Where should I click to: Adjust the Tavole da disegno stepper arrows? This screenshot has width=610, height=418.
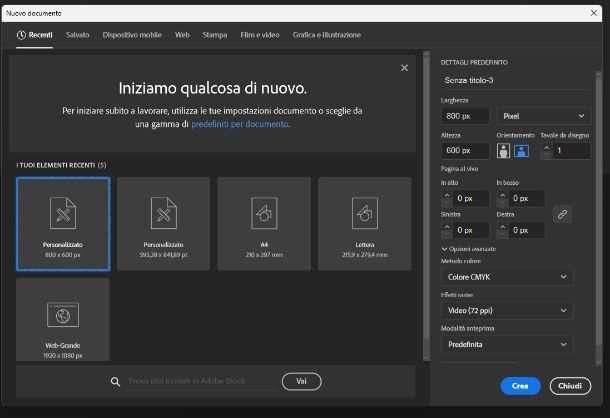pyautogui.click(x=547, y=151)
